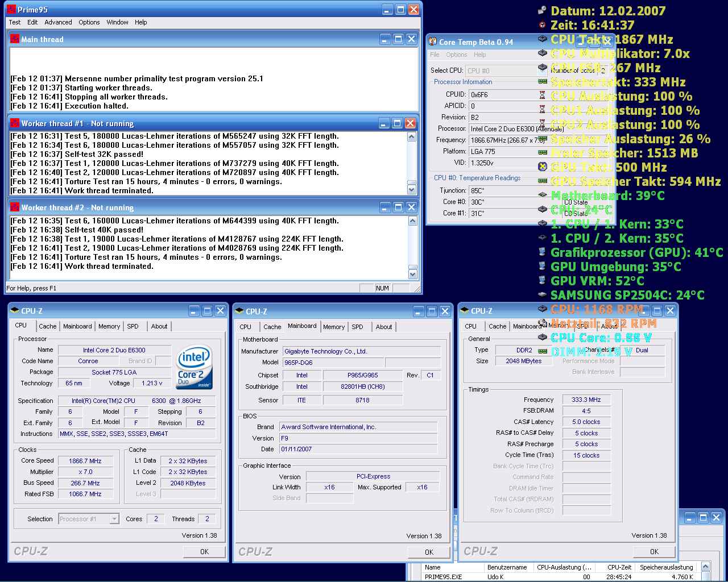The width and height of the screenshot is (728, 582).
Task: Open the Edit menu in Prime95
Action: click(32, 22)
